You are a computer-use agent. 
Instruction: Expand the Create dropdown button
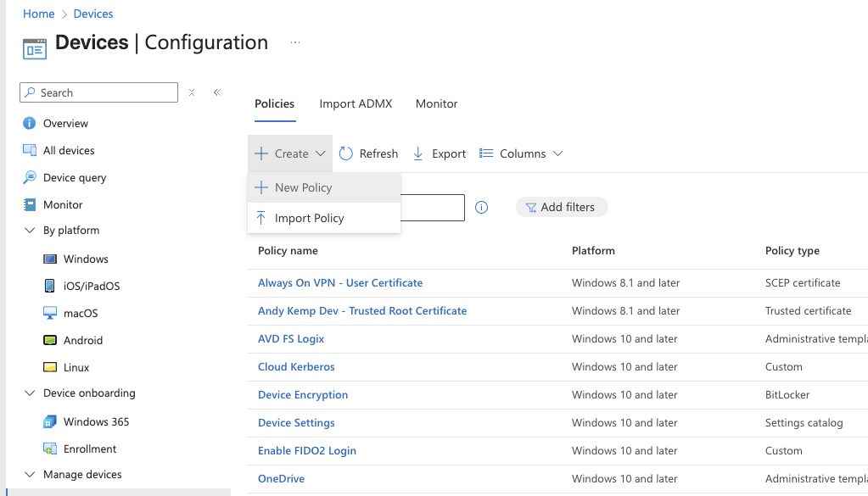(290, 153)
